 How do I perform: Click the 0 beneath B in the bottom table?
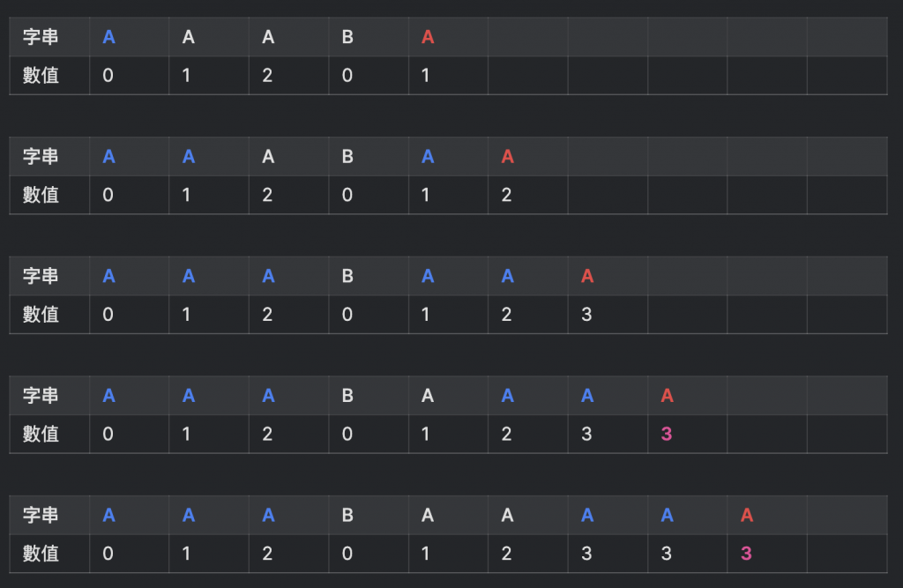(347, 554)
